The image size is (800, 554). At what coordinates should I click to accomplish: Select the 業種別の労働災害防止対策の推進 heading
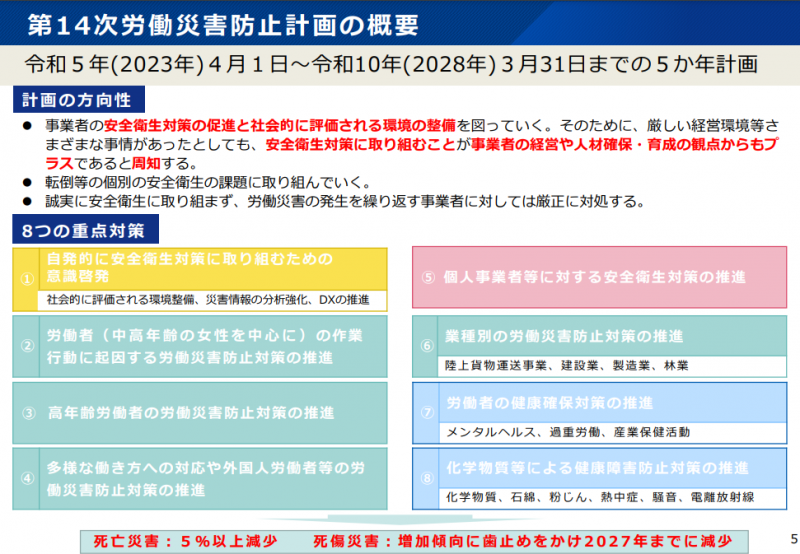click(x=565, y=335)
